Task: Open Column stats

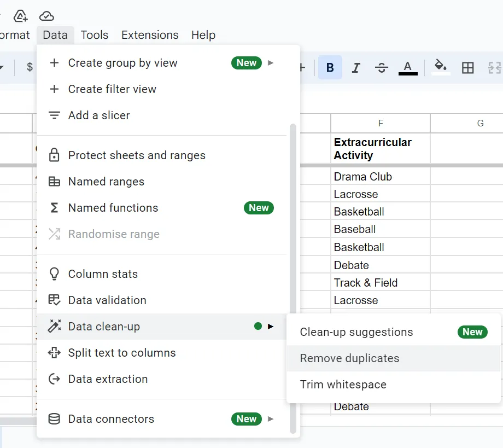Action: pyautogui.click(x=162, y=274)
